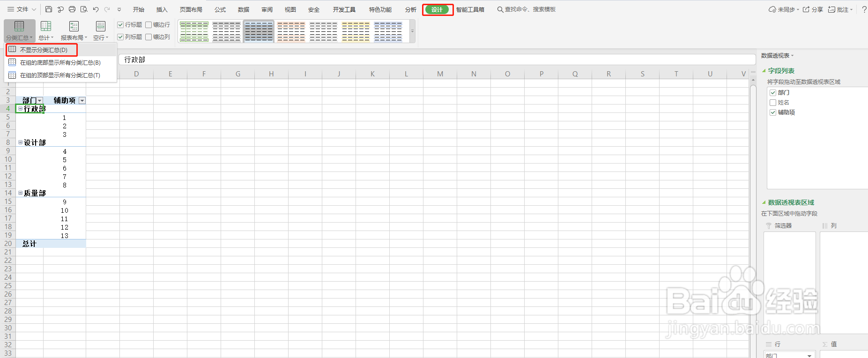Open the 报表布局 (Report Layout) ribbon button
Viewport: 868px width, 358px height.
point(74,31)
